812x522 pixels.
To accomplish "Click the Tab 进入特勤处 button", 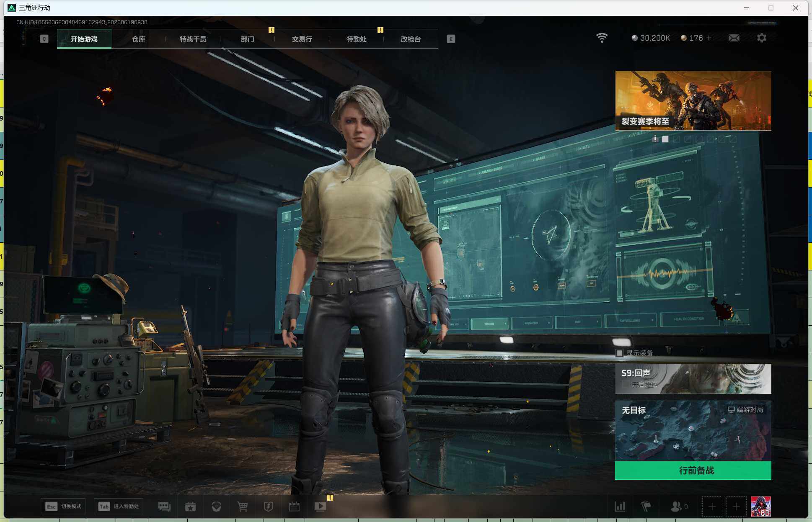I will point(119,507).
